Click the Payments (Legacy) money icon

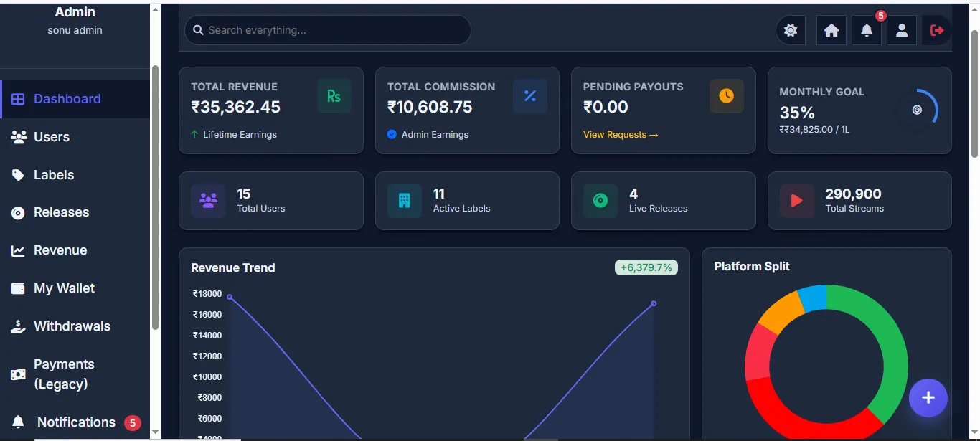[x=19, y=374]
